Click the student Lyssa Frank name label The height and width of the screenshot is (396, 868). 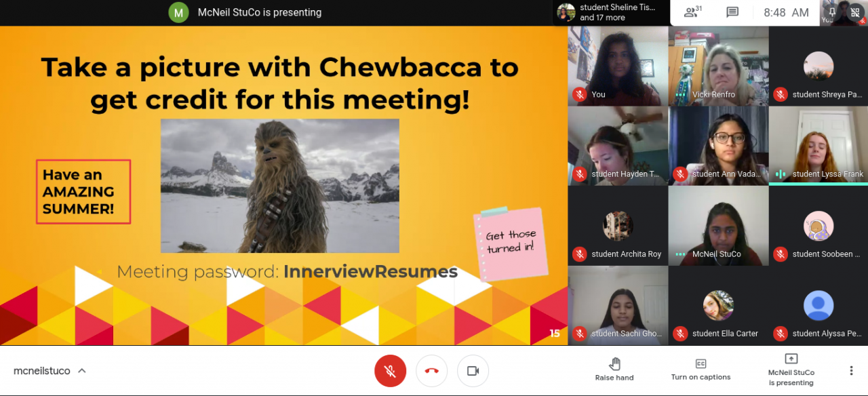click(x=827, y=174)
